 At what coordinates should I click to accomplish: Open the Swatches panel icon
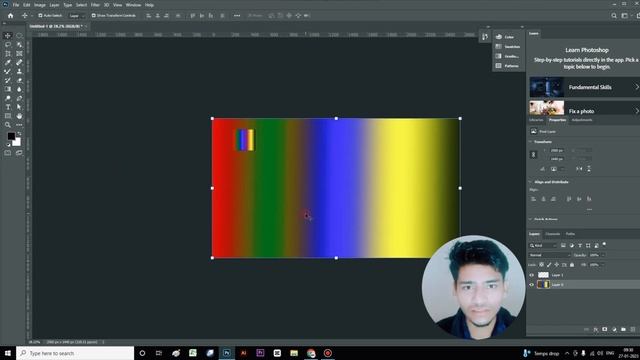pos(499,47)
